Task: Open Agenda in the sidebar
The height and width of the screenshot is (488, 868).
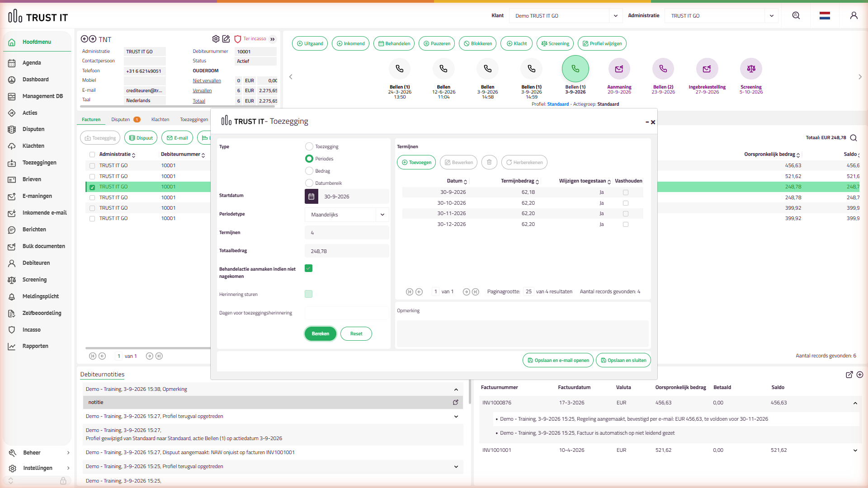Action: pos(32,63)
